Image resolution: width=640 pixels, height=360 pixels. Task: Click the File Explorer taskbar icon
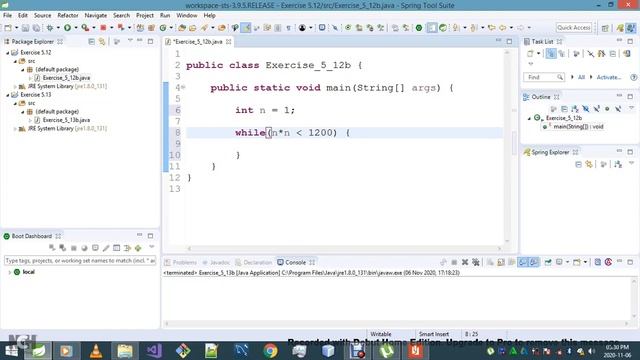(125, 351)
